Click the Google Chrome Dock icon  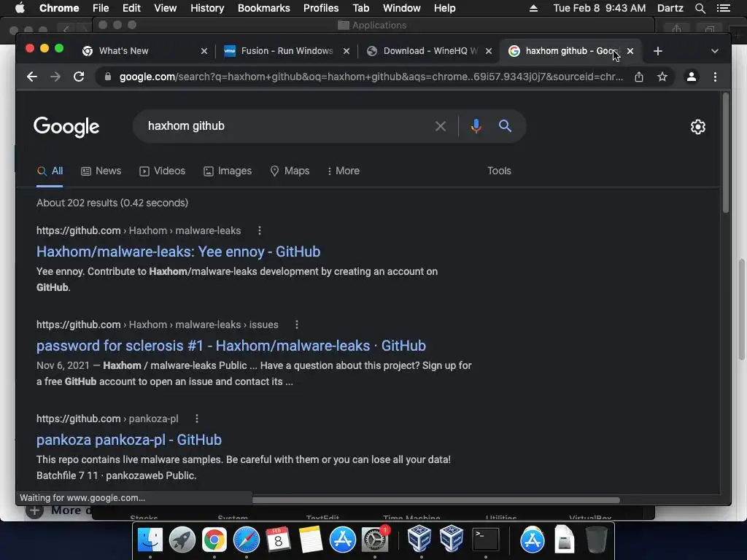point(214,540)
